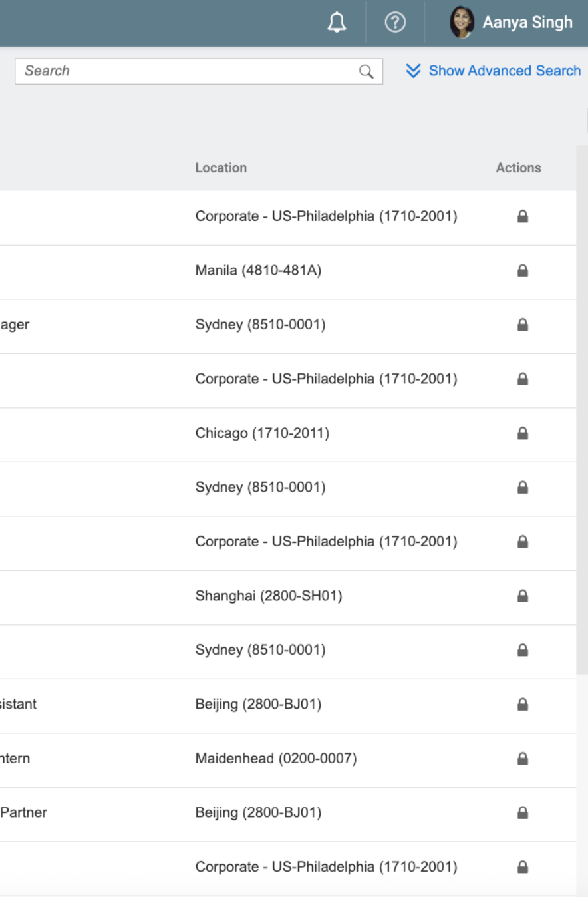Open the notifications bell
This screenshot has width=588, height=897.
click(337, 23)
